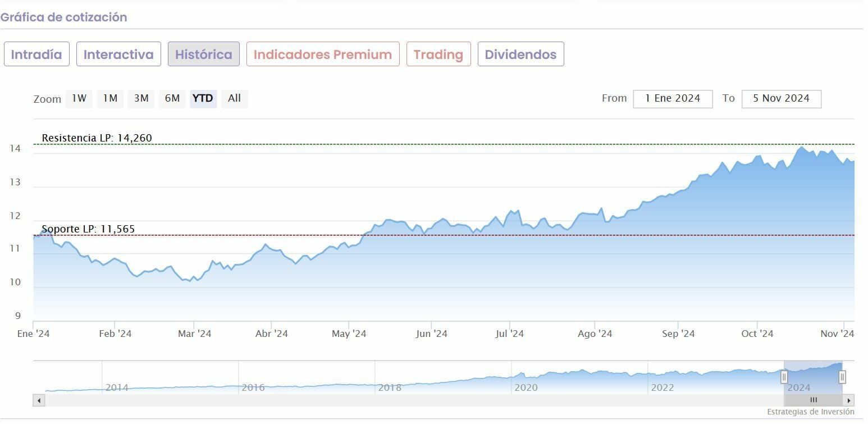Switch to the Interactiva tab
This screenshot has height=424, width=868.
tap(118, 54)
